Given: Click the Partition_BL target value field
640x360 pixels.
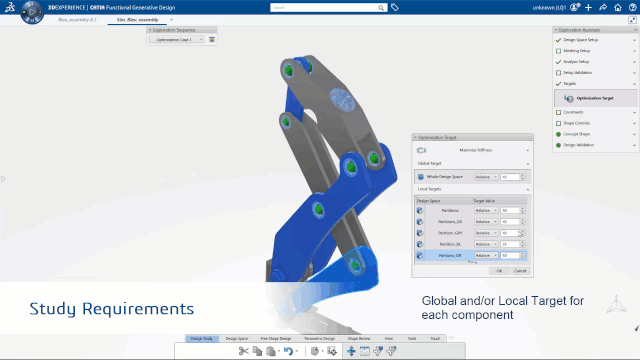Looking at the screenshot, I should pyautogui.click(x=510, y=244).
